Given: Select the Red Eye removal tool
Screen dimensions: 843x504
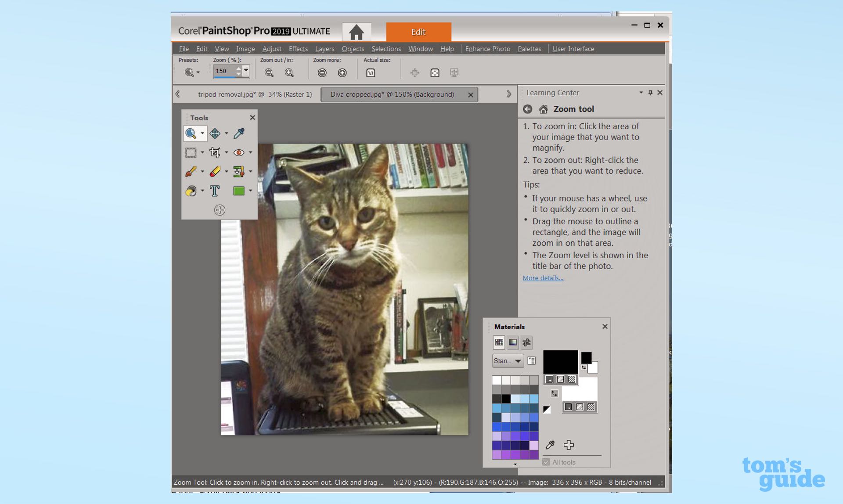Looking at the screenshot, I should [238, 152].
